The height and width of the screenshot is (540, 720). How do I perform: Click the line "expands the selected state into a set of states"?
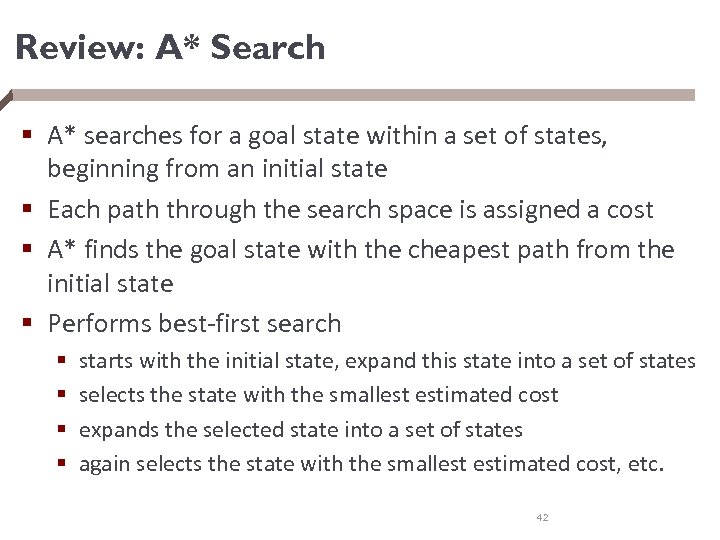pyautogui.click(x=300, y=429)
